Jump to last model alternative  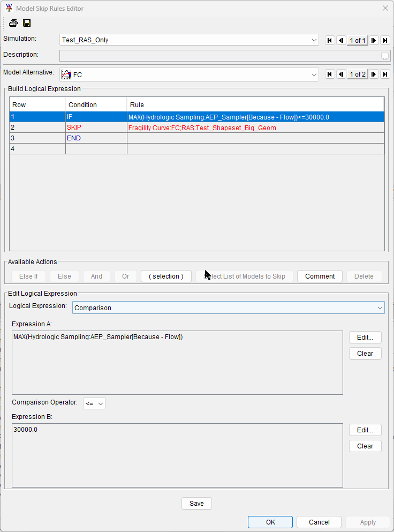[385, 74]
